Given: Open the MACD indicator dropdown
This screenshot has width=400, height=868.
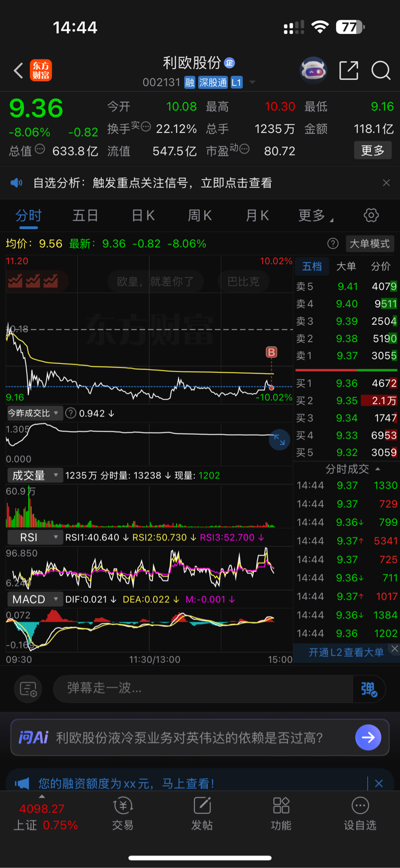Looking at the screenshot, I should tap(34, 599).
